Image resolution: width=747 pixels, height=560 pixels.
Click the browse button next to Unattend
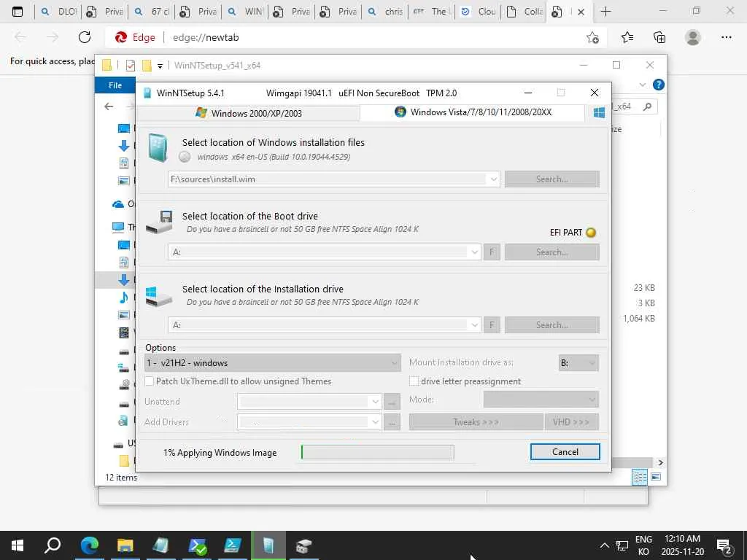392,402
